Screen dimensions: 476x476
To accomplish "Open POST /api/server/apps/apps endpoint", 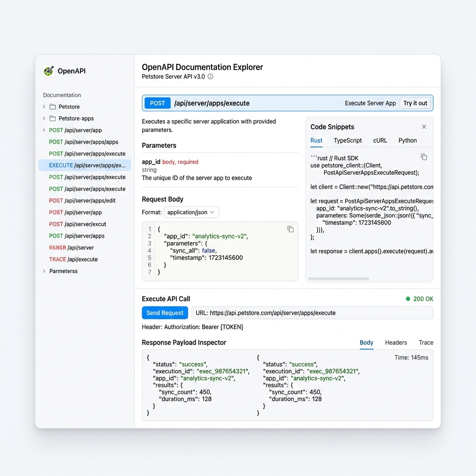I will tap(84, 142).
